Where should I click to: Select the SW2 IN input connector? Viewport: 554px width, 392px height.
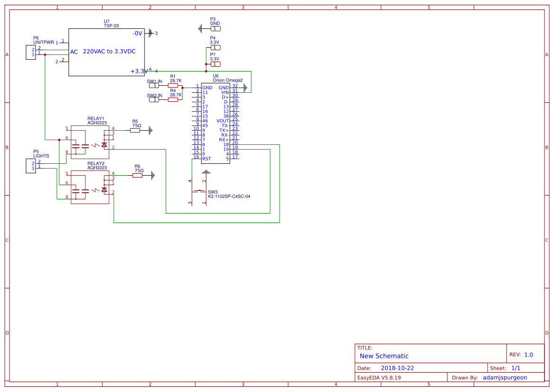(x=154, y=100)
